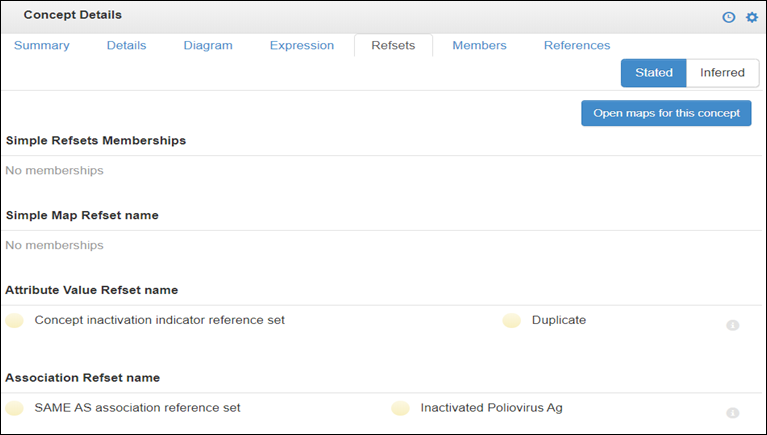This screenshot has width=767, height=435.
Task: Open the settings gear icon
Action: [x=751, y=18]
